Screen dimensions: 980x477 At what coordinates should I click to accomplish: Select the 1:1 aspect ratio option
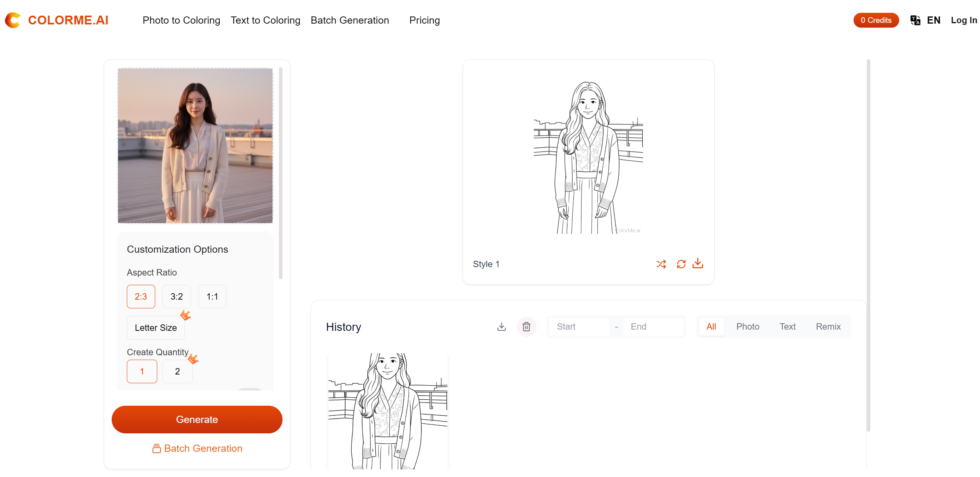pos(212,296)
